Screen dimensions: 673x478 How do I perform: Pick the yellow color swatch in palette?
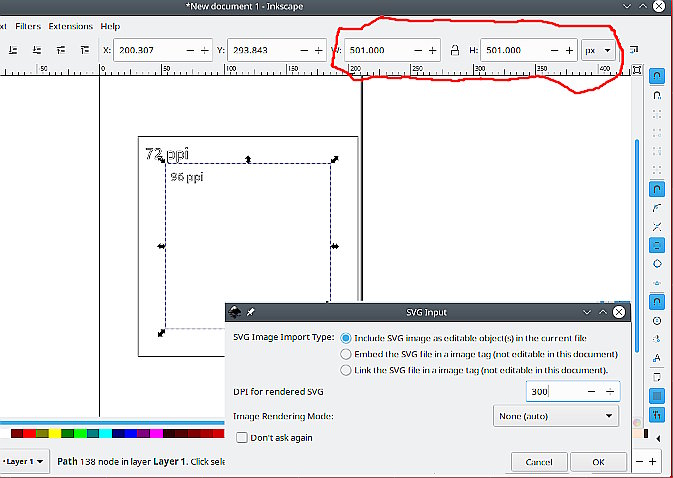pos(55,433)
